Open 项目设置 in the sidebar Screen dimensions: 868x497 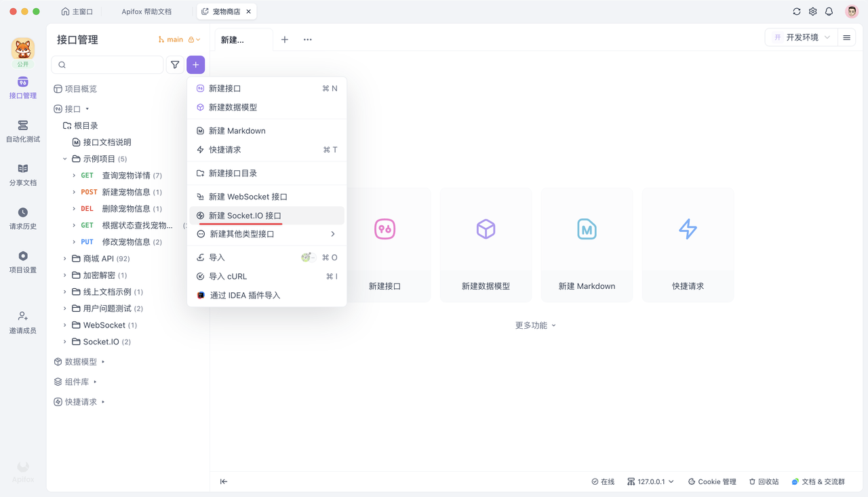(22, 263)
